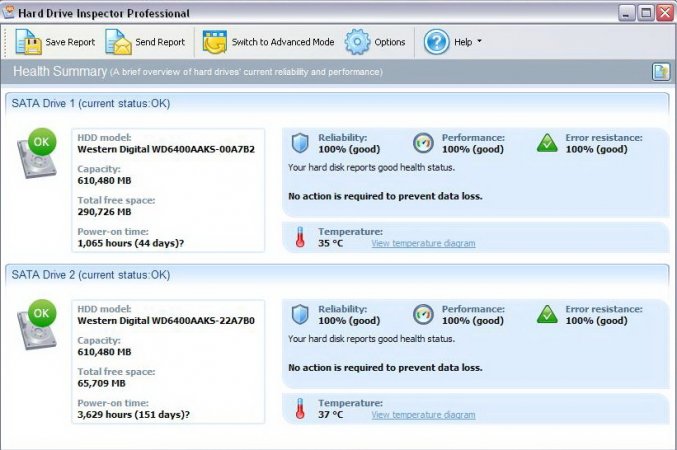The image size is (677, 450).
Task: Maximize the Hard Drive Inspector window
Action: (x=646, y=13)
